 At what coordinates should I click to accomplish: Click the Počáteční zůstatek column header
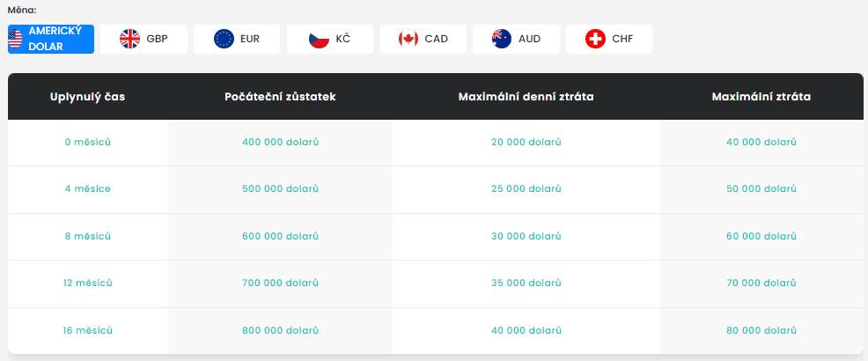pos(280,96)
